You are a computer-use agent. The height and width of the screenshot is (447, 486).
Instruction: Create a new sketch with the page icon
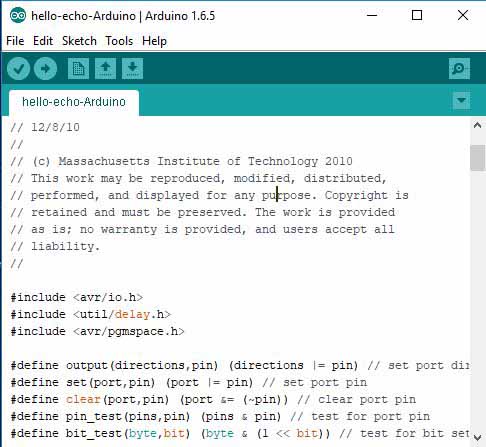point(78,68)
